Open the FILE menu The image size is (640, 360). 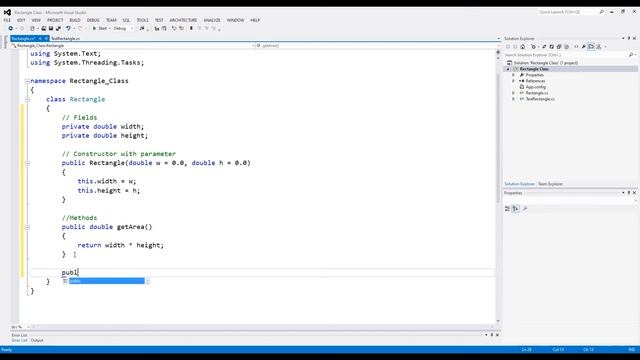coord(7,20)
